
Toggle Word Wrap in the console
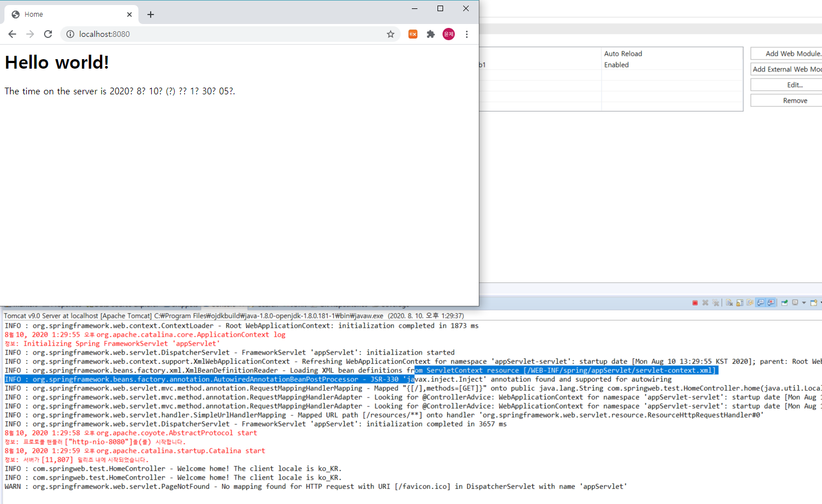pyautogui.click(x=750, y=303)
